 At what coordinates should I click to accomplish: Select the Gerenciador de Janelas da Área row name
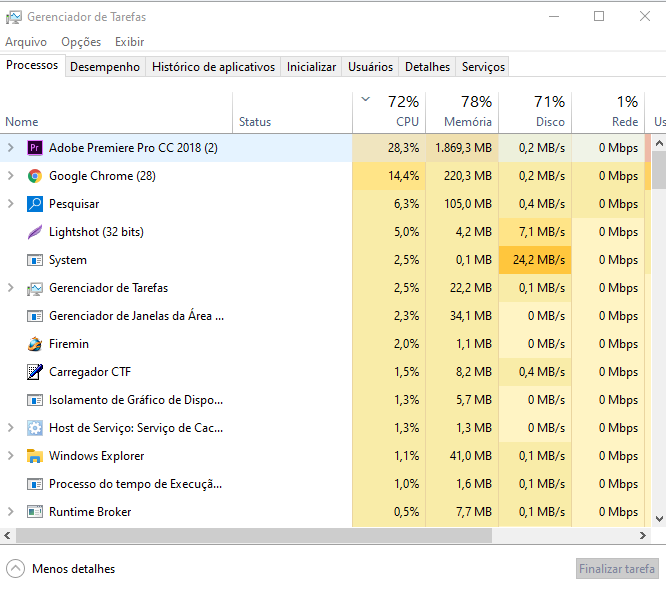pos(136,316)
